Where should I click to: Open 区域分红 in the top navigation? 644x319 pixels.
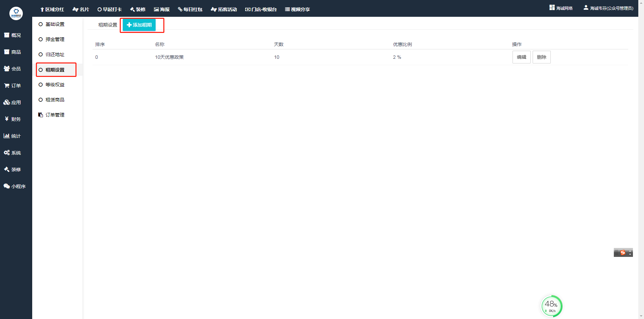(52, 9)
